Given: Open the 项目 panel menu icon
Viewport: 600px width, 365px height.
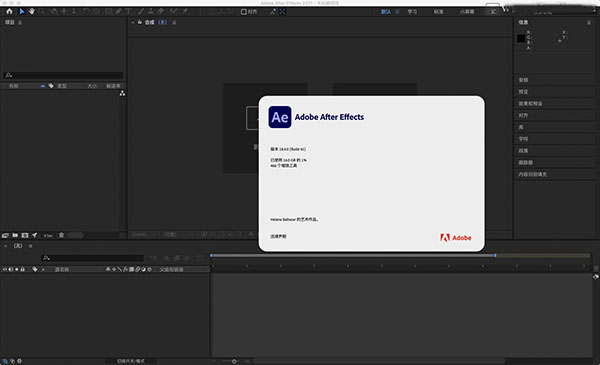Looking at the screenshot, I should (x=20, y=23).
